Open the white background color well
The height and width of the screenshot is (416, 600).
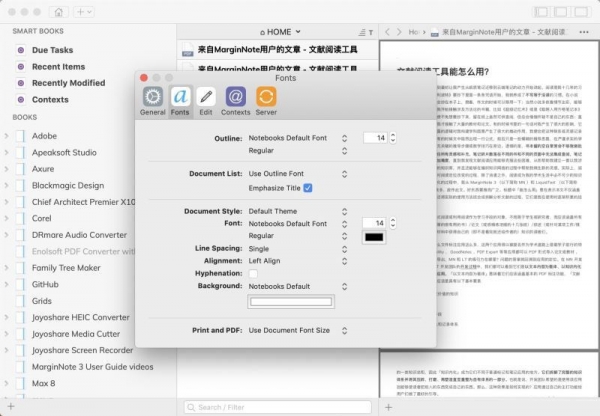coord(291,302)
